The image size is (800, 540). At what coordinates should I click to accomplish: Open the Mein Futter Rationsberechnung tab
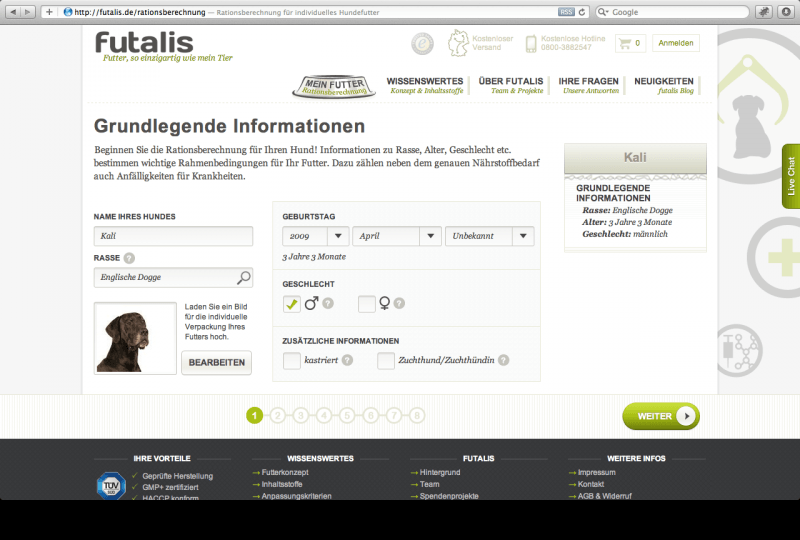334,86
